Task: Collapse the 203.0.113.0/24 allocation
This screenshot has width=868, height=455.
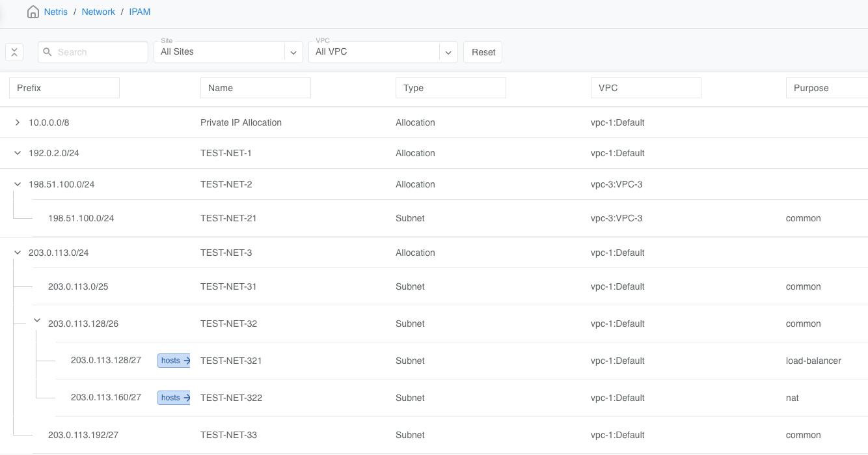Action: [x=17, y=252]
